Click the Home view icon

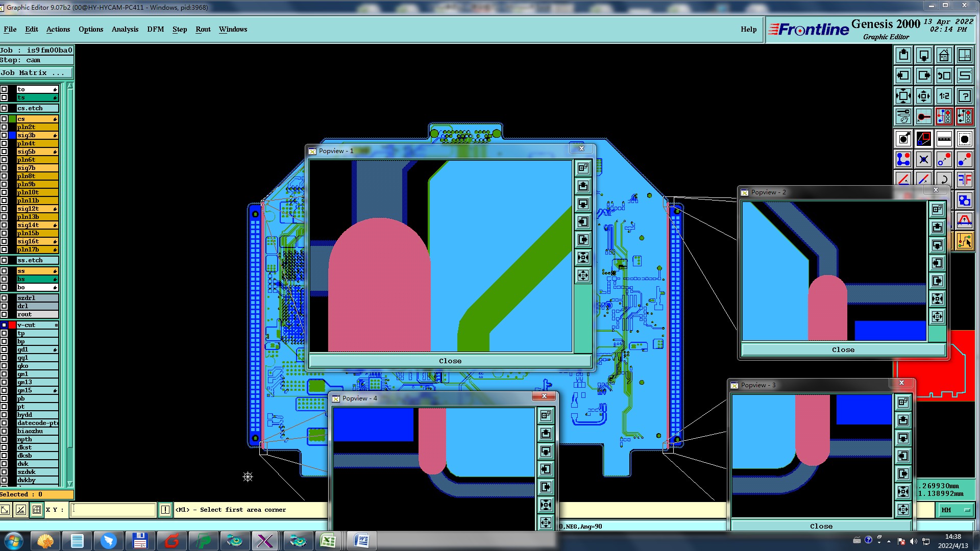pyautogui.click(x=944, y=55)
